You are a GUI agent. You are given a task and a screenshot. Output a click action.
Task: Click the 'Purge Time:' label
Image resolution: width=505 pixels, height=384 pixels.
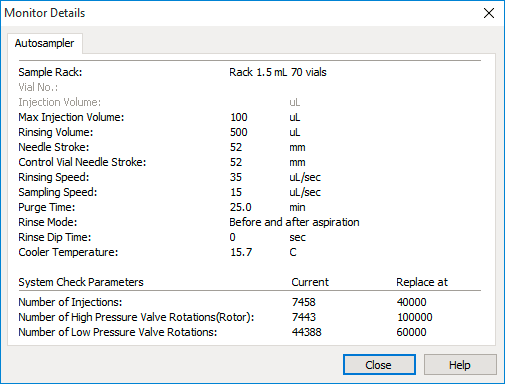[x=47, y=207]
